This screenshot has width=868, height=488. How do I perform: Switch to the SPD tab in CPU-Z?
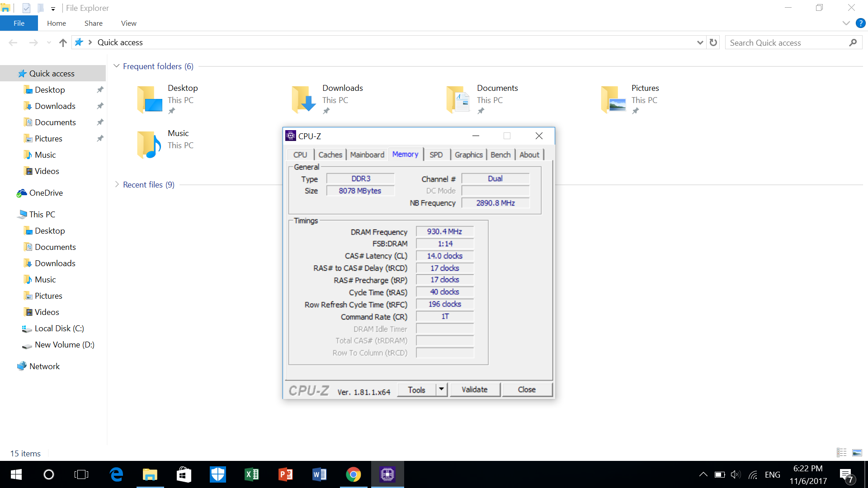[x=436, y=155]
